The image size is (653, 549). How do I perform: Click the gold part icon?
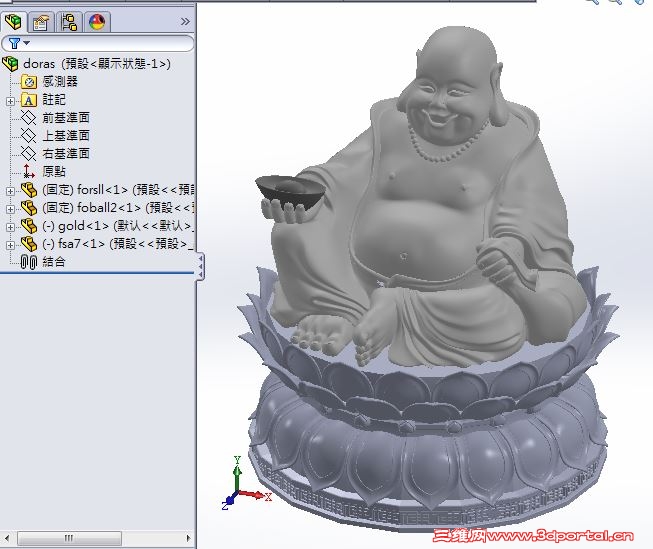[29, 226]
